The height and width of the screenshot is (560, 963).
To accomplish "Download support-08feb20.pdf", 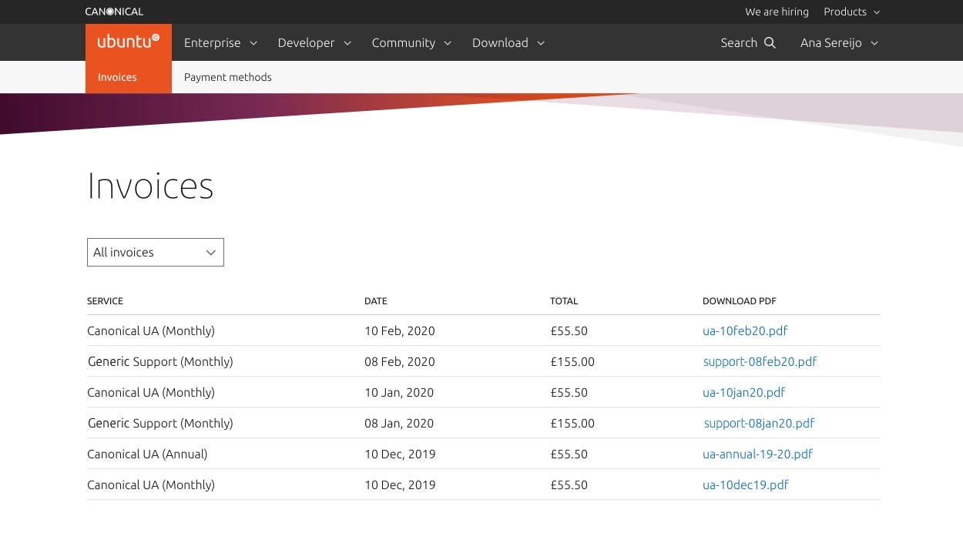I will coord(760,361).
